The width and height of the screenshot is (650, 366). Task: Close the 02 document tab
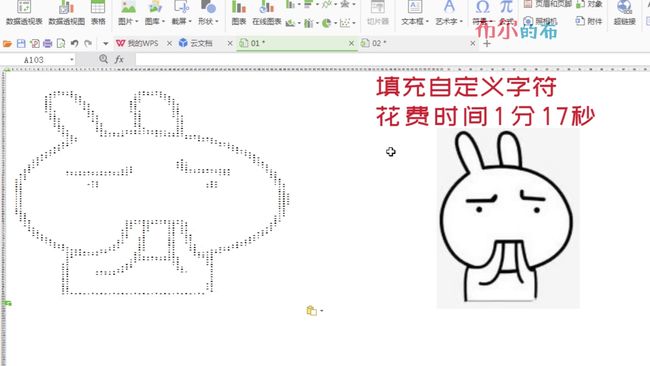473,43
